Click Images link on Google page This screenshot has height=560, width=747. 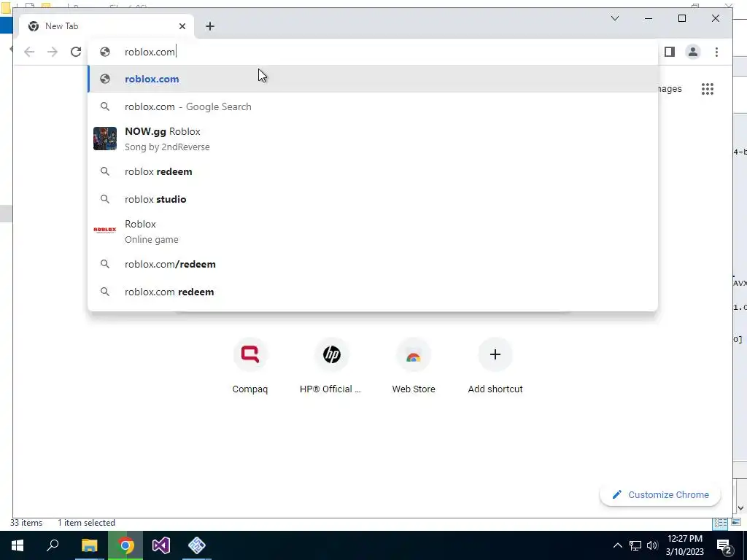(670, 89)
